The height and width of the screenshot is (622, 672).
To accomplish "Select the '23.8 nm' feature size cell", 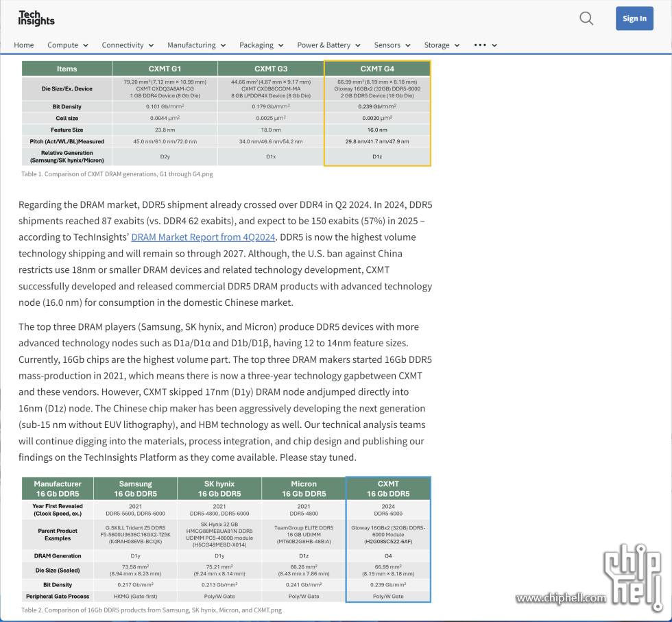I will (165, 130).
